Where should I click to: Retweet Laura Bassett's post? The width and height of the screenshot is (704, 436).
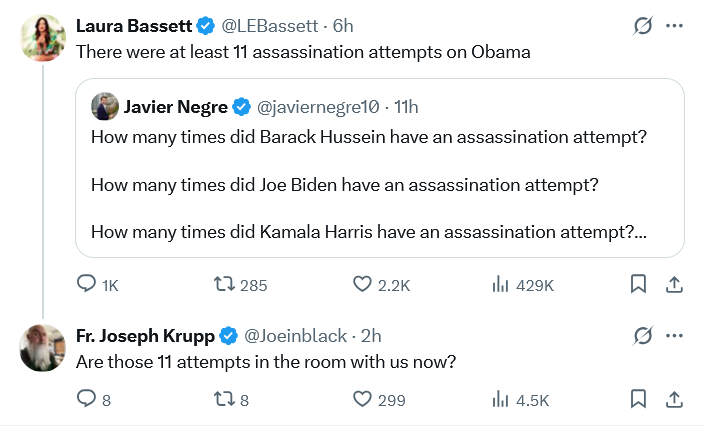click(226, 285)
